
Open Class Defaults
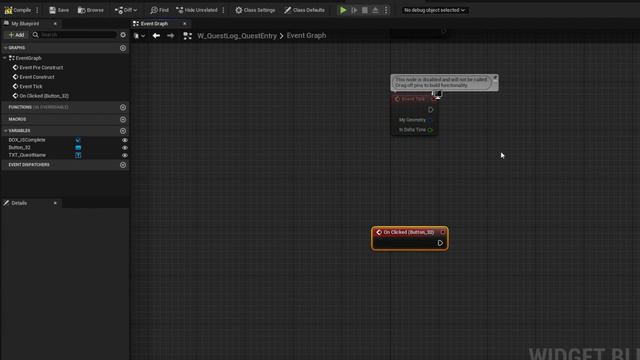(x=304, y=10)
